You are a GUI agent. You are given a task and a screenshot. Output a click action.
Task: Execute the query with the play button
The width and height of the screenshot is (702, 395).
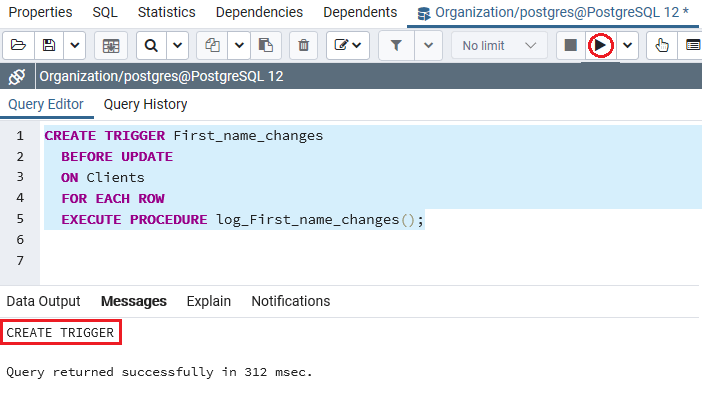(601, 45)
